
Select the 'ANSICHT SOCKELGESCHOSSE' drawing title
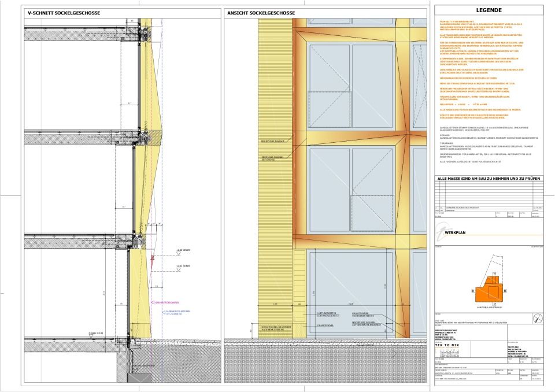[261, 13]
